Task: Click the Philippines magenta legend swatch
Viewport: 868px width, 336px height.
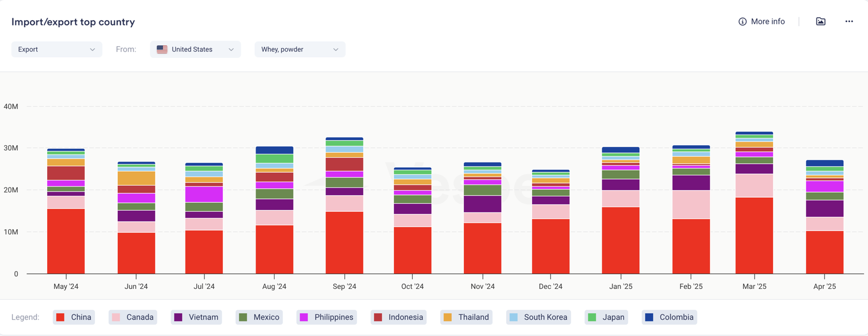Action: tap(304, 317)
